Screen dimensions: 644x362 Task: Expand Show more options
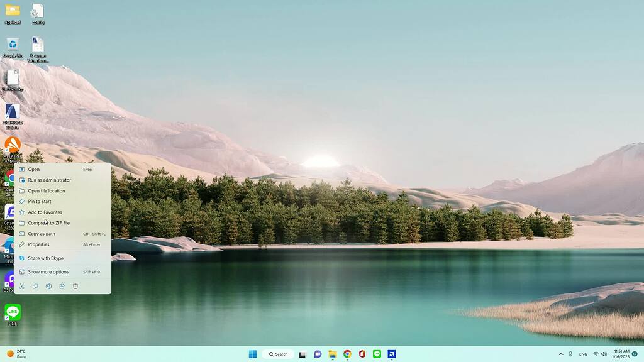pos(48,272)
